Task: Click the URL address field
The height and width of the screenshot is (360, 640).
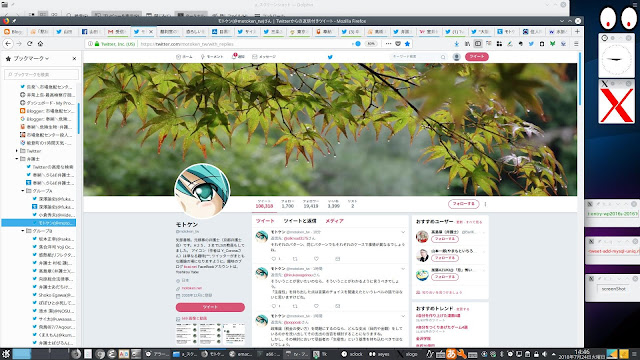Action: click(245, 44)
